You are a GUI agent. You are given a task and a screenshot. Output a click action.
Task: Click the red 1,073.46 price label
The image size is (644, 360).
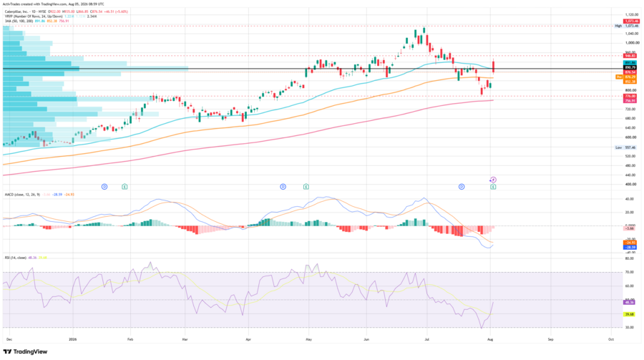(631, 21)
